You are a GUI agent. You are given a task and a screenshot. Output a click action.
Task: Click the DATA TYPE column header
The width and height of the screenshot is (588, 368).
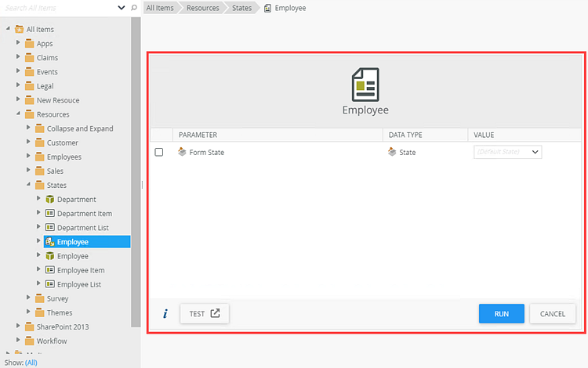pyautogui.click(x=425, y=135)
